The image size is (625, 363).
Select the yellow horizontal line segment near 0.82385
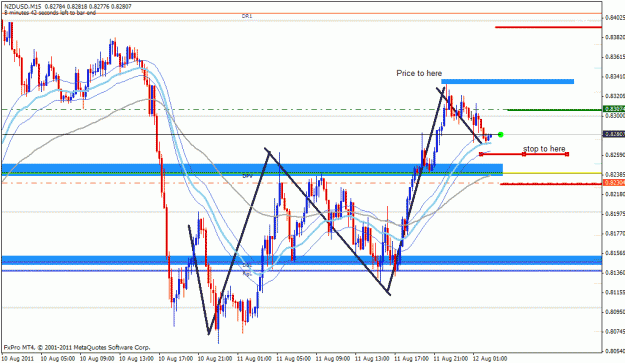552,173
